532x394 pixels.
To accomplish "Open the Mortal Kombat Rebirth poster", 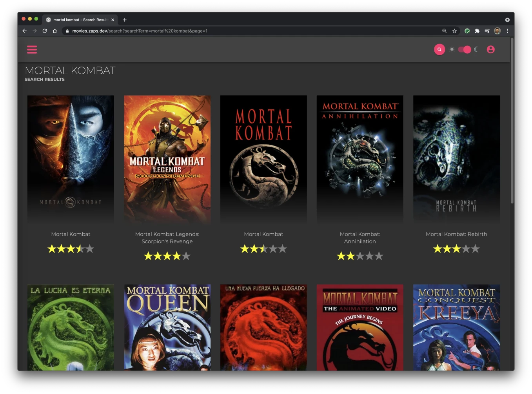I will (456, 159).
